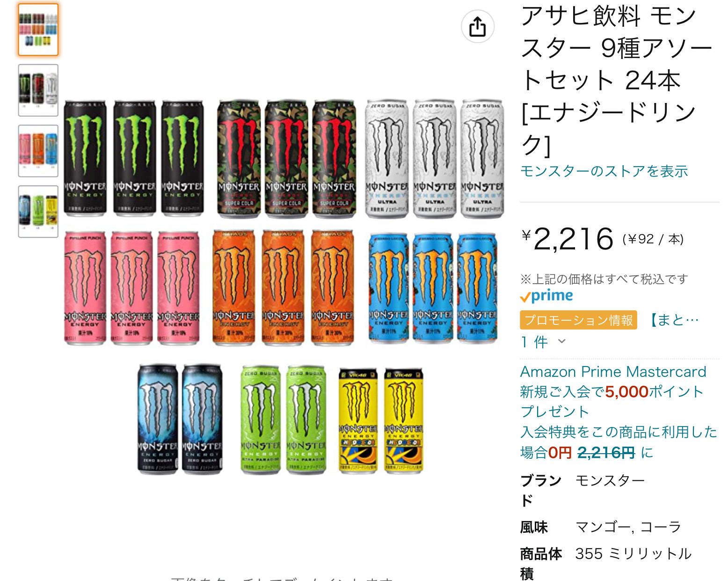Image resolution: width=728 pixels, height=581 pixels.
Task: Click the 【まと… promotion text link
Action: 673,320
